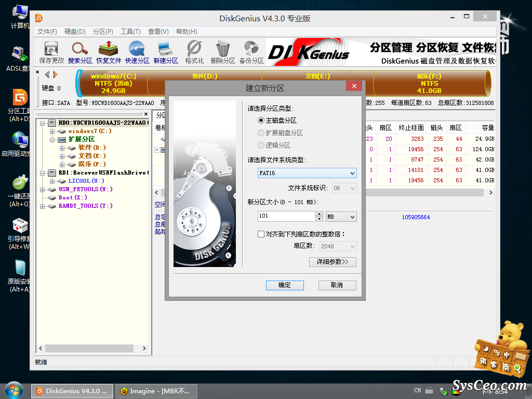Open the 工具(T) menu
The height and width of the screenshot is (399, 532).
coord(130,32)
